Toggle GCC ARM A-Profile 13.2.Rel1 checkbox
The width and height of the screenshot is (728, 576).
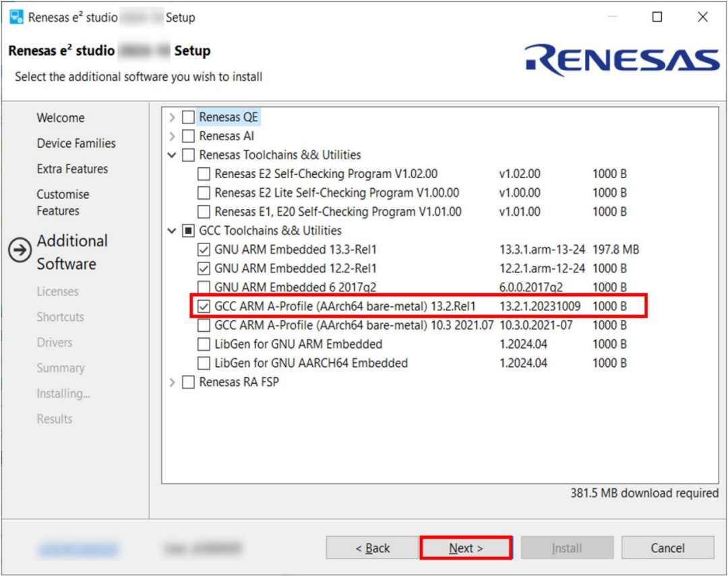point(204,306)
